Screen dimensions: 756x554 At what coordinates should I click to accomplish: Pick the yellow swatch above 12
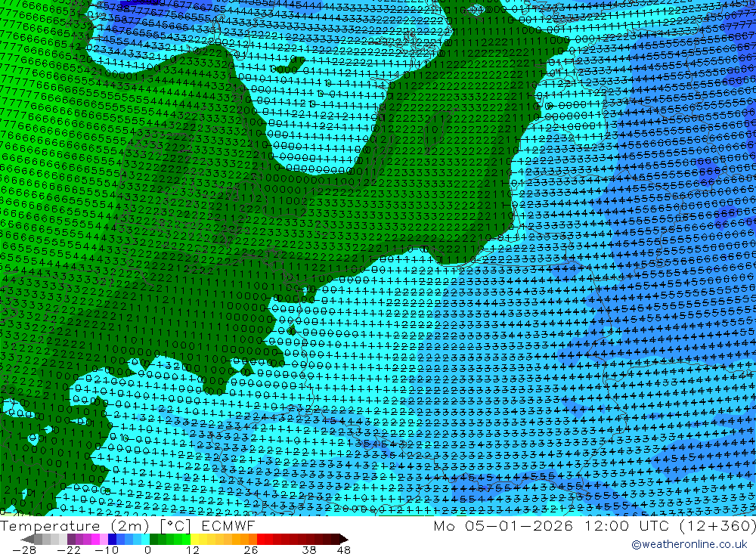195,540
